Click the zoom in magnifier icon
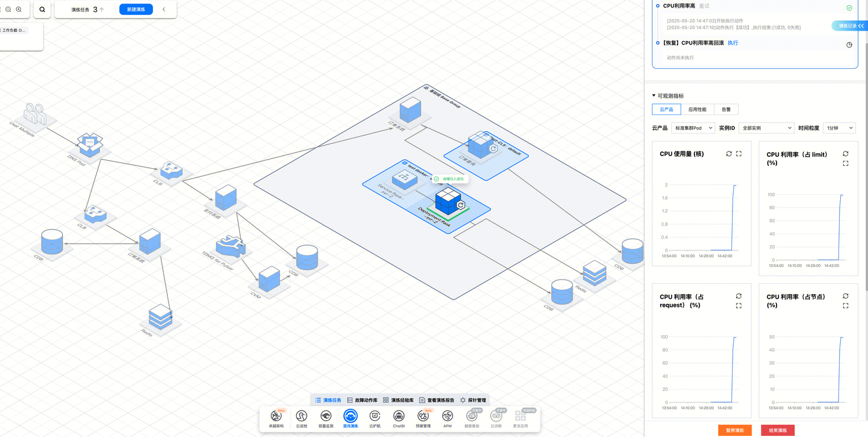Image resolution: width=868 pixels, height=437 pixels. [19, 9]
